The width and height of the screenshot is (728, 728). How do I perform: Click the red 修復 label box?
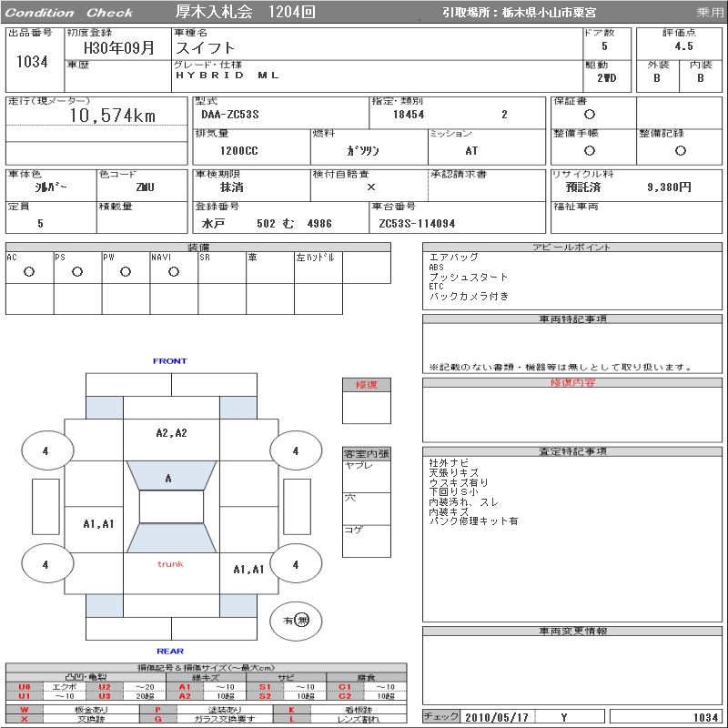pyautogui.click(x=366, y=385)
